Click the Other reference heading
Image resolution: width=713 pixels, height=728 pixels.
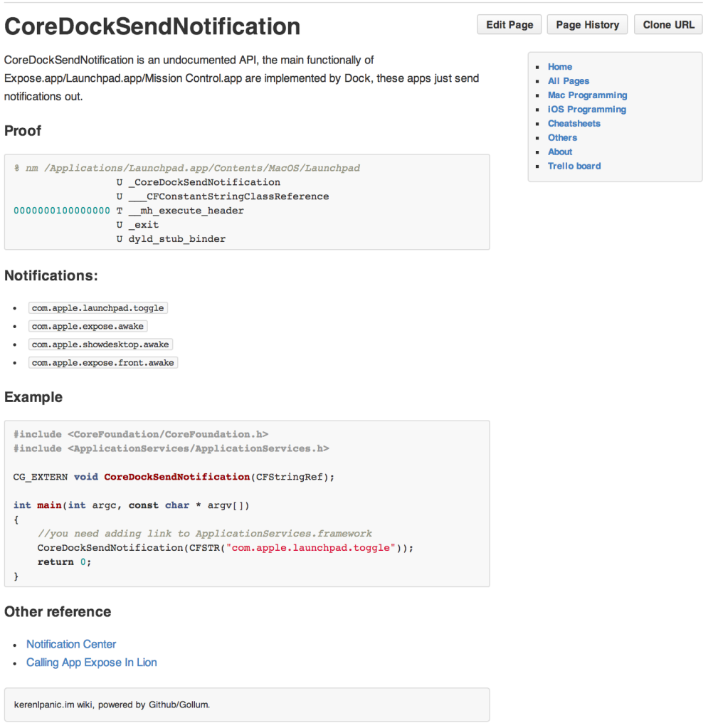point(58,612)
